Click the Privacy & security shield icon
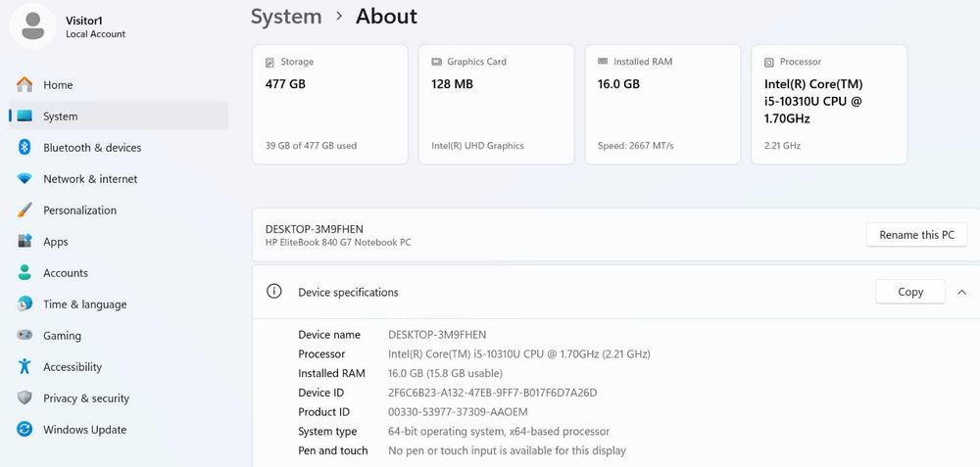The height and width of the screenshot is (467, 980). [24, 398]
